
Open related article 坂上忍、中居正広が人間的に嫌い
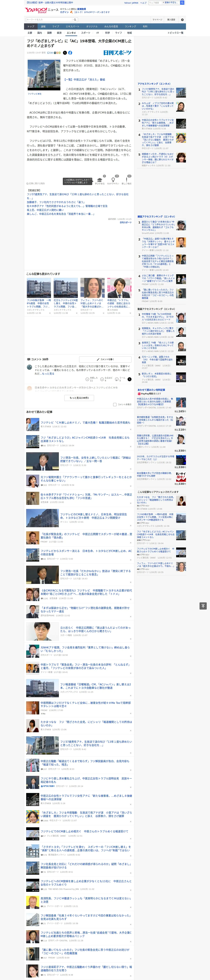[x=45, y=210]
